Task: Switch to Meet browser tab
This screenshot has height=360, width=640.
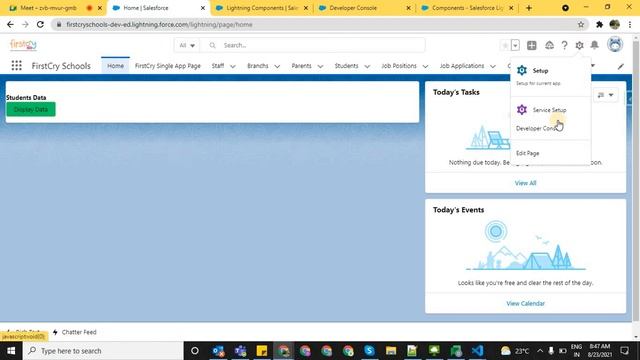Action: pyautogui.click(x=48, y=8)
